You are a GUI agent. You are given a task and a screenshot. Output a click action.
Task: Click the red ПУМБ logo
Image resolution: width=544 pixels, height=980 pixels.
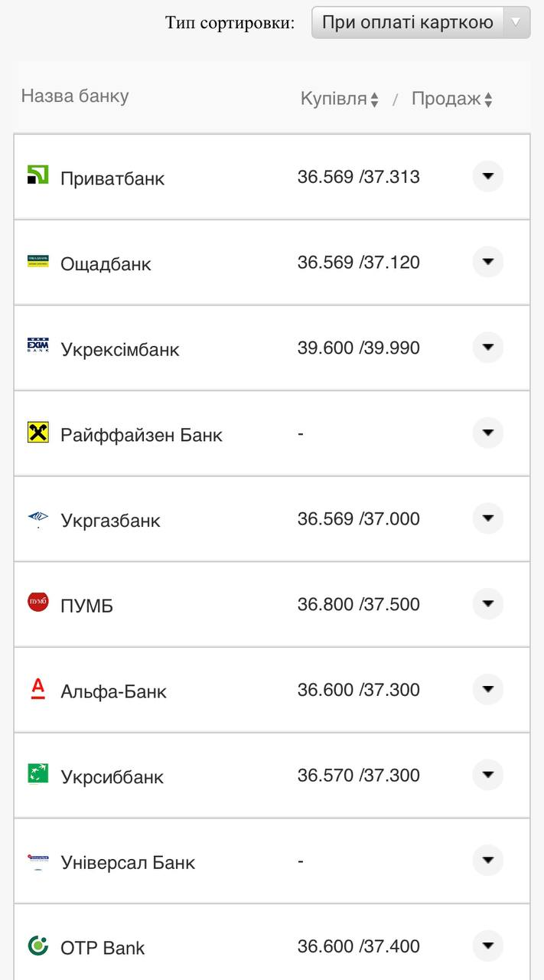(37, 603)
